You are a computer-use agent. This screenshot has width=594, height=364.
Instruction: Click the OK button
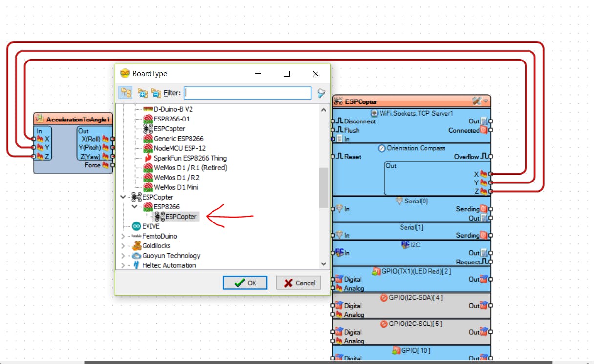pyautogui.click(x=245, y=283)
